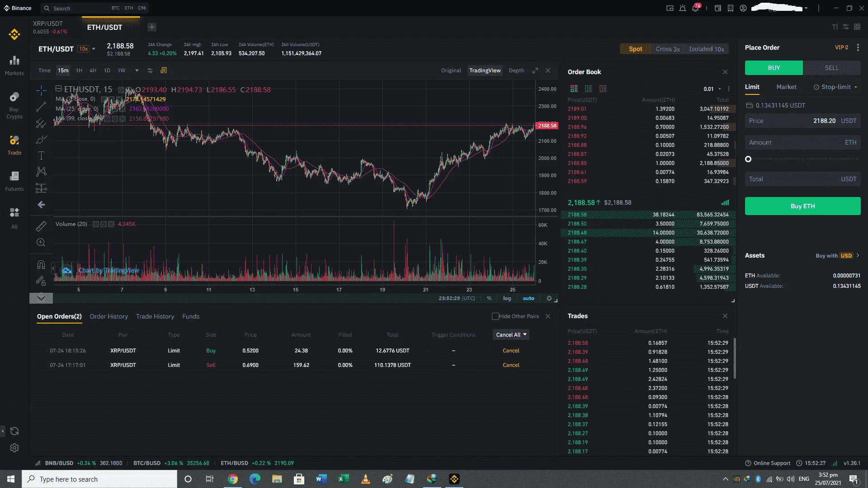The image size is (868, 488).
Task: Switch to the SELL side toggle
Action: [832, 68]
